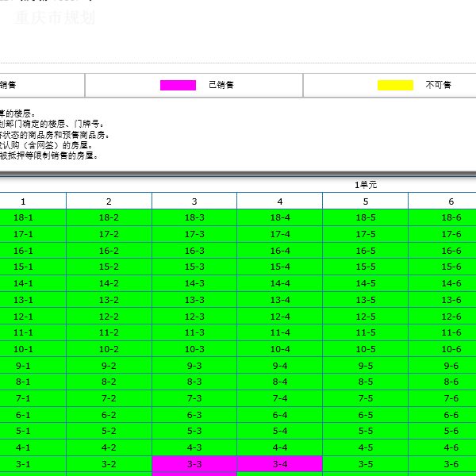Open unit 17-3 in the table

click(x=194, y=234)
